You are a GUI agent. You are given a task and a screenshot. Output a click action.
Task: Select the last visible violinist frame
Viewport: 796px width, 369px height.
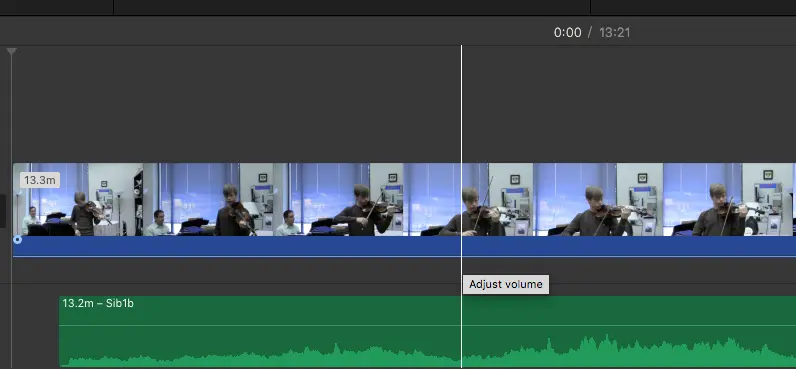(x=728, y=199)
